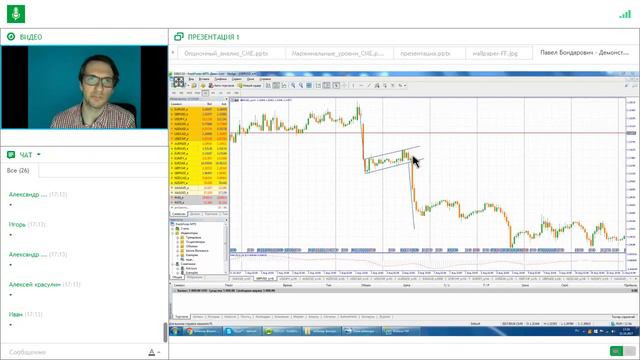Open the ЧАТ dropdown arrow

coord(39,155)
